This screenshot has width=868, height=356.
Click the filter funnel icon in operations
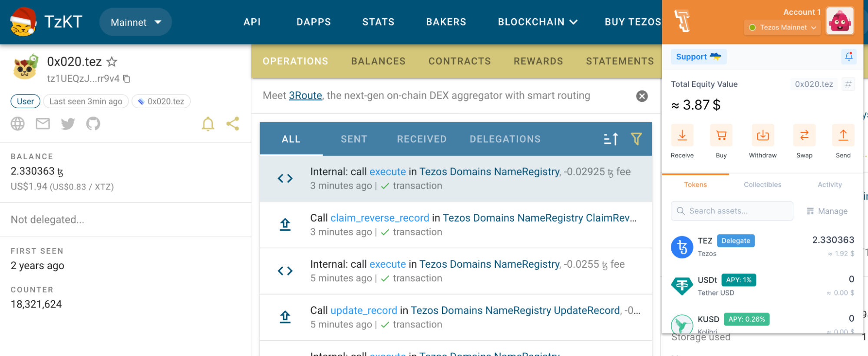(636, 139)
